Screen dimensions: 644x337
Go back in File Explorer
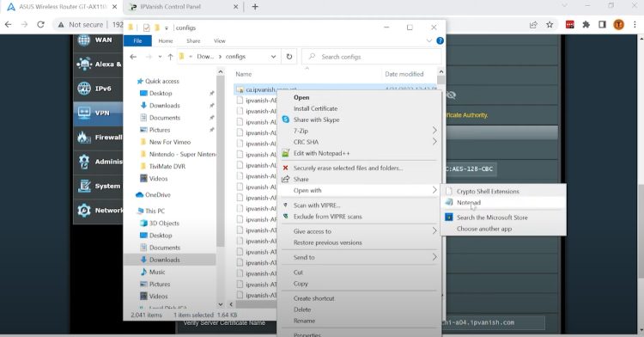click(133, 57)
